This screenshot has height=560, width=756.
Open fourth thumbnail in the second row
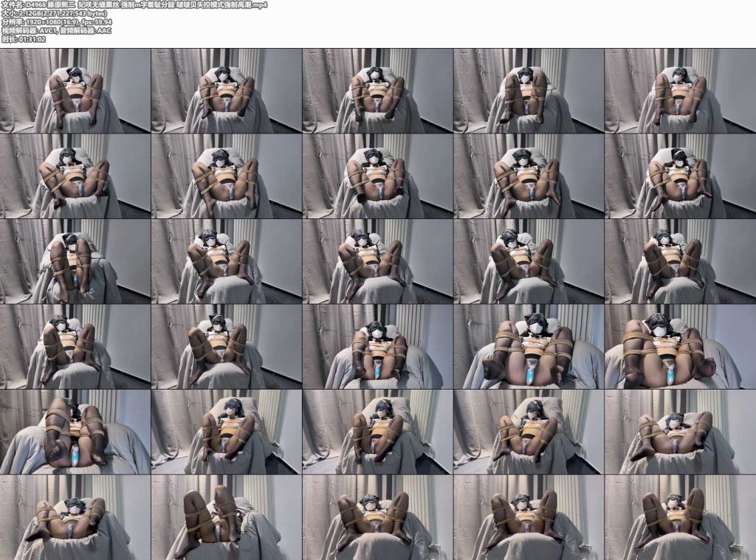[529, 176]
